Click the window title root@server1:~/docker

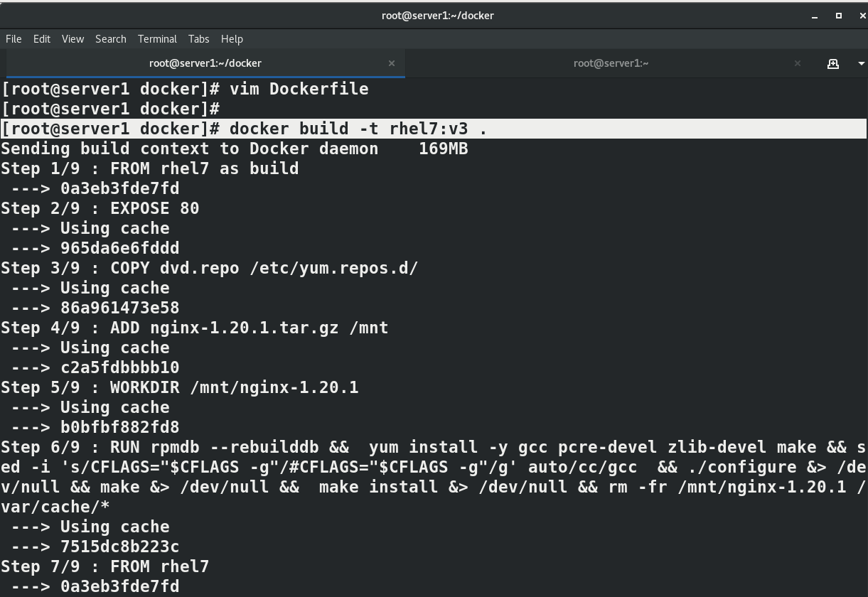(x=438, y=16)
